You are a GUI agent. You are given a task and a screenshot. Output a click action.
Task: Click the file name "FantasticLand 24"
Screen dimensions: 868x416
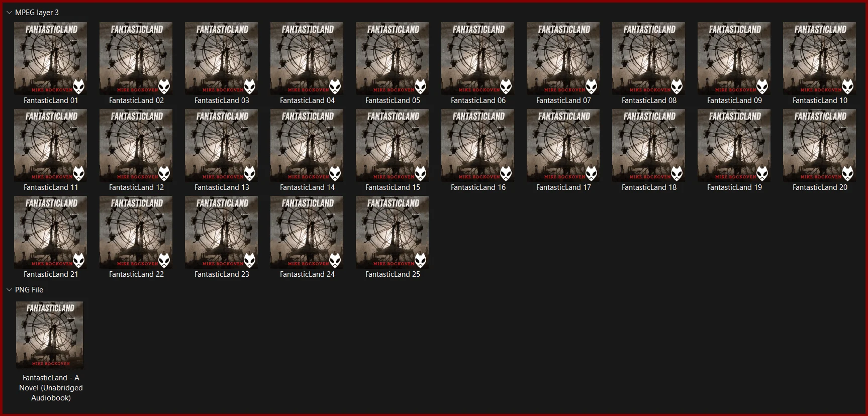[x=307, y=274]
